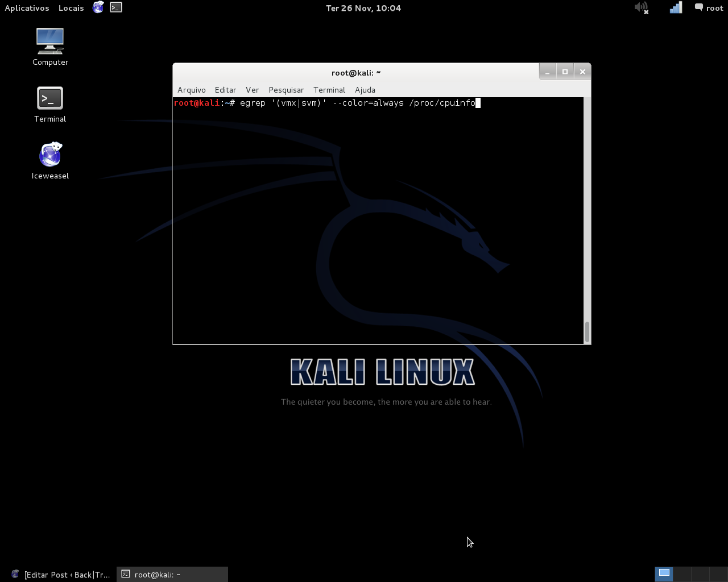Open the Arquivo menu in terminal
The height and width of the screenshot is (582, 728).
tap(192, 90)
